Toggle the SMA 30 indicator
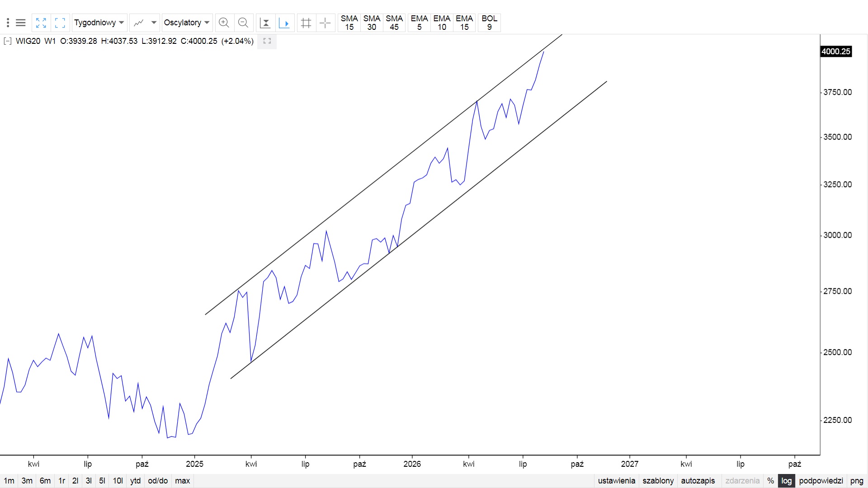Viewport: 868px width, 488px height. 372,23
